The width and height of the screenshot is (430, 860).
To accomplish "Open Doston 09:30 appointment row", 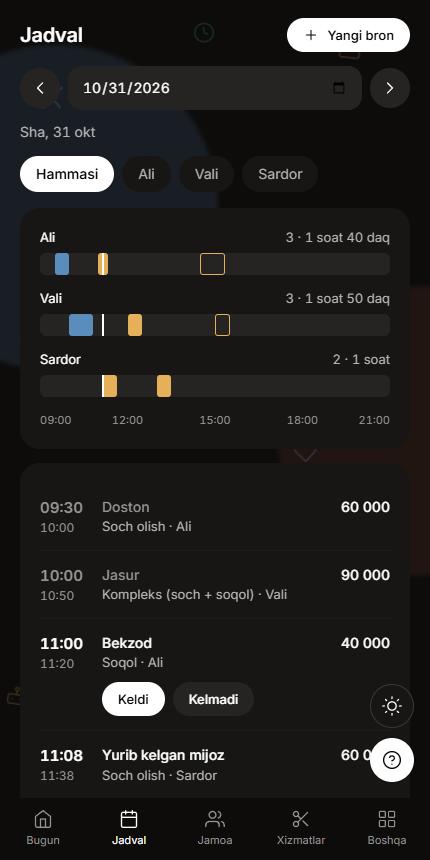I will click(215, 517).
